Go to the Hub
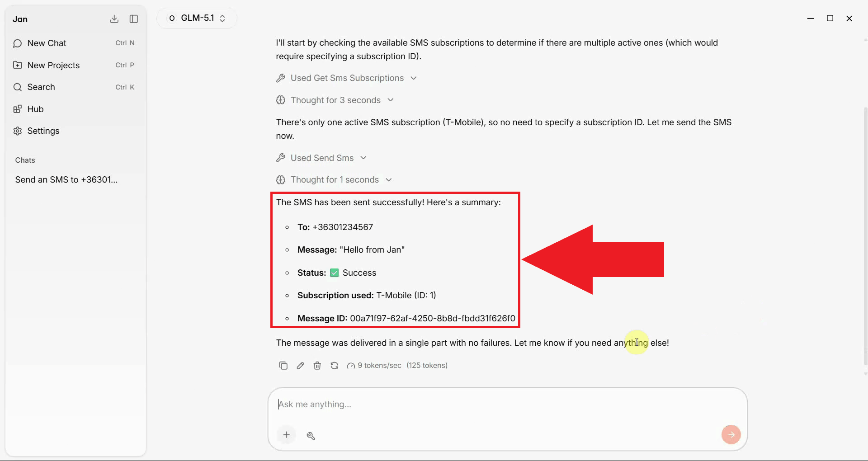The image size is (868, 461). (x=75, y=109)
